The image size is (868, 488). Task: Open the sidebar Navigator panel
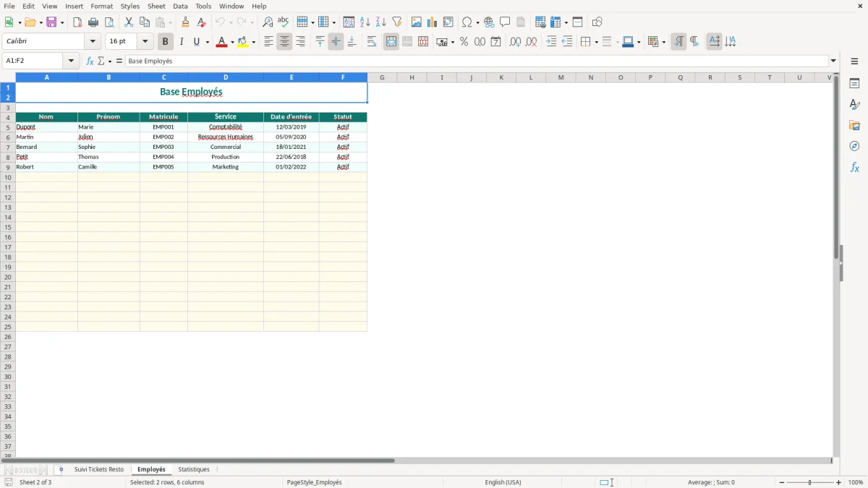854,146
